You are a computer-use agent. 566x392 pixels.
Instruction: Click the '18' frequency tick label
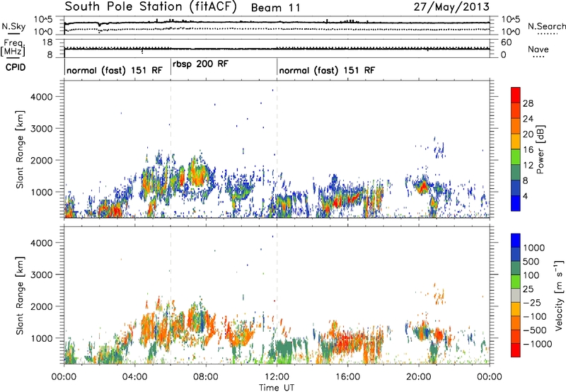(x=47, y=42)
